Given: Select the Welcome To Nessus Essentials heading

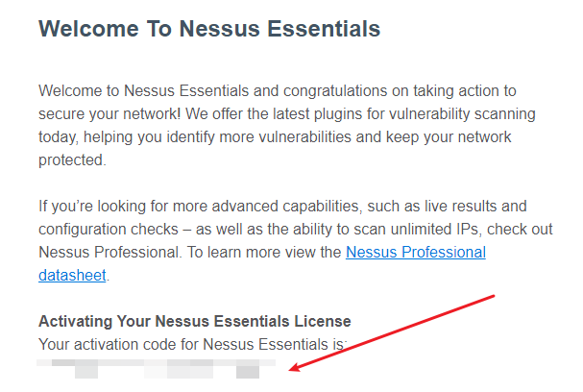Looking at the screenshot, I should pos(209,29).
